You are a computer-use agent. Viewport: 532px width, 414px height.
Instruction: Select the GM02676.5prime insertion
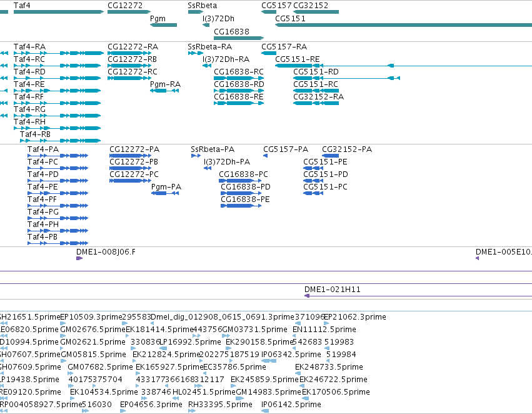(63, 336)
